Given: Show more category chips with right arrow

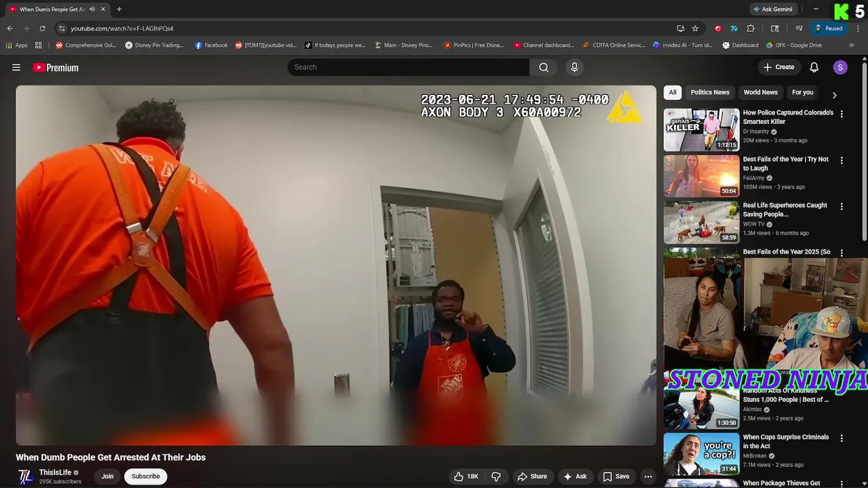Looking at the screenshot, I should click(x=834, y=95).
